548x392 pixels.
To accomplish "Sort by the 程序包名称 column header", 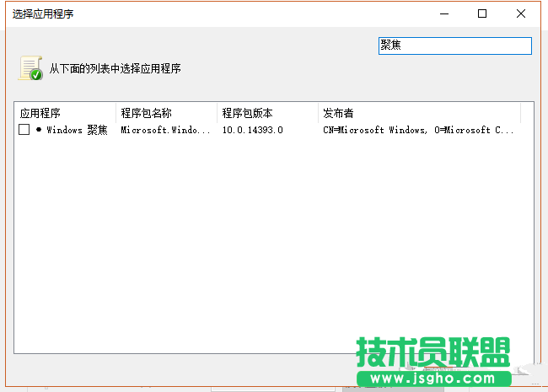I will (x=166, y=113).
